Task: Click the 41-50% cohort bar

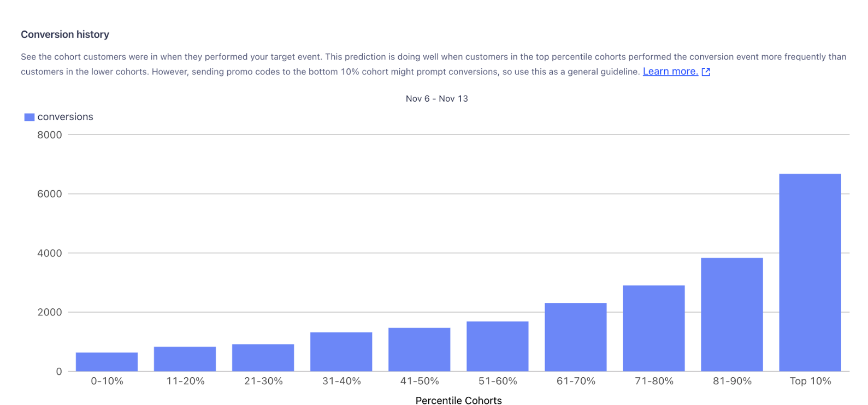Action: pos(419,349)
